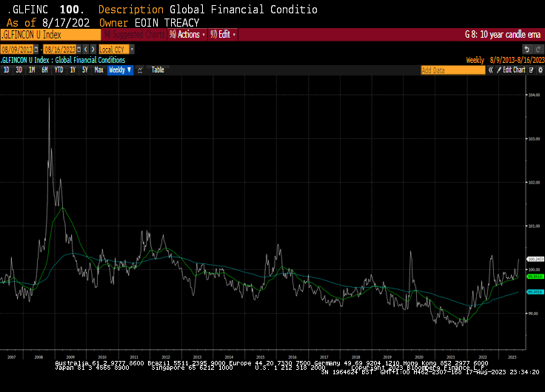Click the .GLFINCON U Index : Global Financial Conditions legend
This screenshot has width=545, height=392.
tap(63, 60)
